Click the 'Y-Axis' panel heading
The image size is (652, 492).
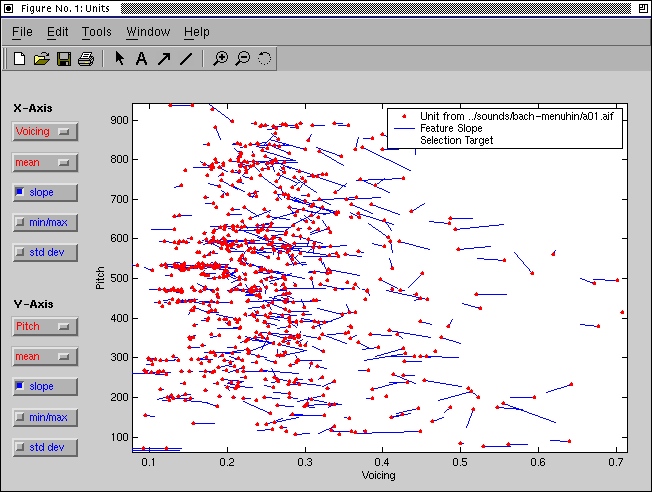(x=33, y=304)
